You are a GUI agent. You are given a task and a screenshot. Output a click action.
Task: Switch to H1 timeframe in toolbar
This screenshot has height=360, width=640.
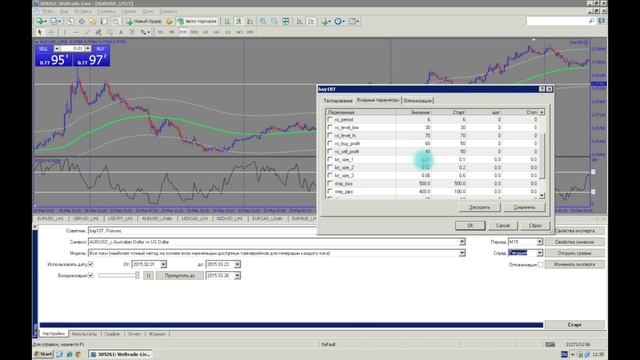click(205, 32)
